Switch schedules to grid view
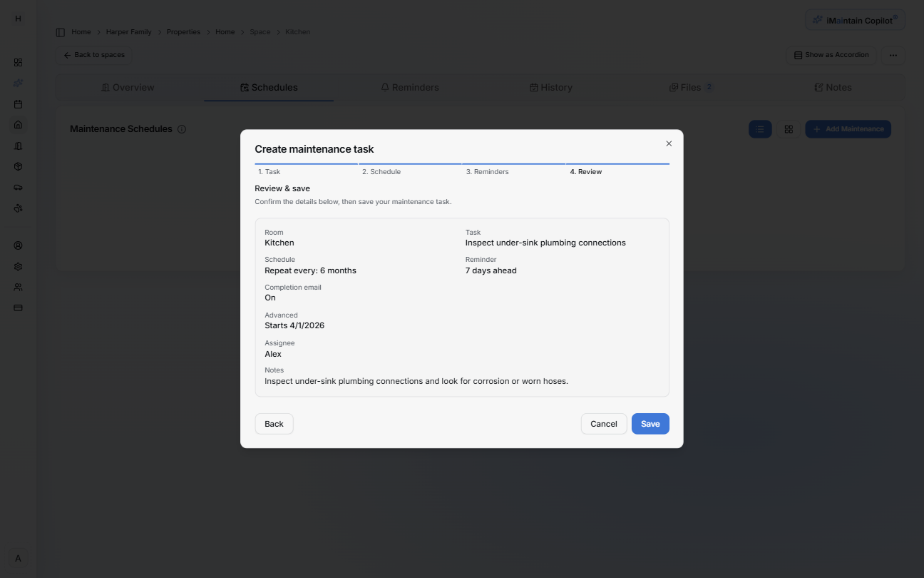Screen dimensions: 924x578 [789, 129]
